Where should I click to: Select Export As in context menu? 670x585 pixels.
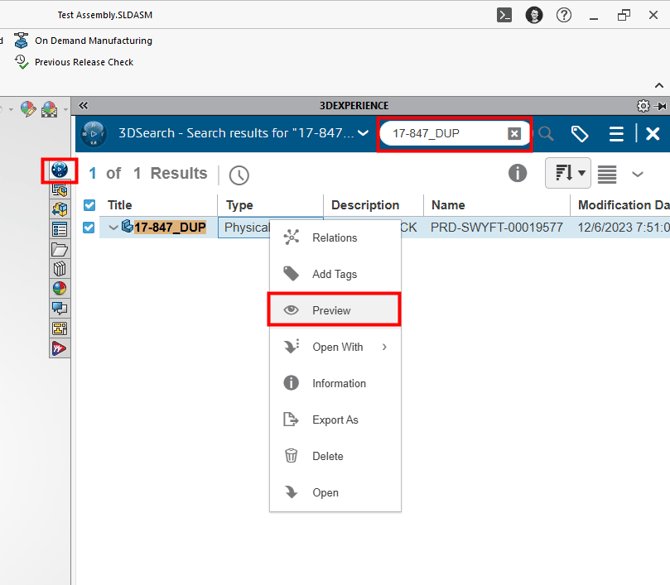coord(335,420)
